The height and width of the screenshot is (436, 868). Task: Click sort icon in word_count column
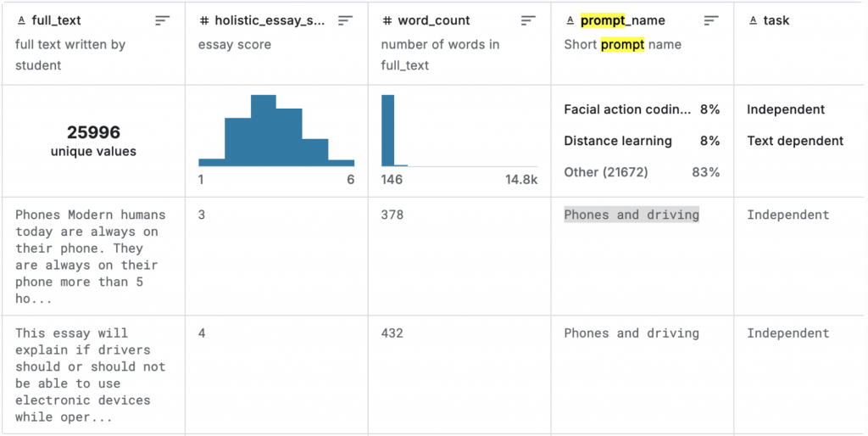[529, 20]
